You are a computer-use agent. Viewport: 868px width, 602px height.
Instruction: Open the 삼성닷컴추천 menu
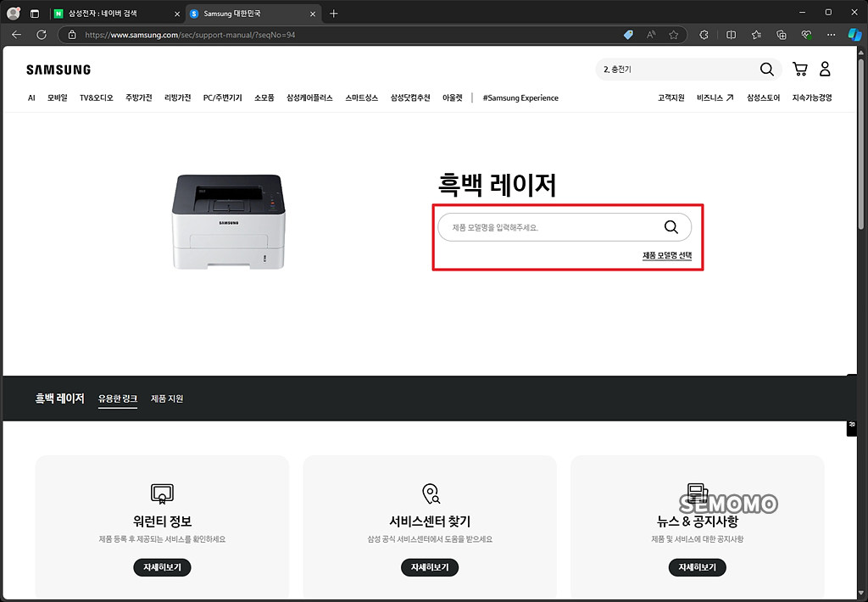pos(410,98)
